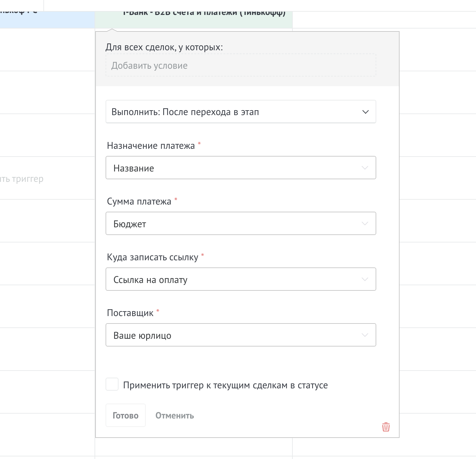Image resolution: width=476 pixels, height=459 pixels.
Task: Click the arrow in the Бюджет field
Action: click(365, 224)
